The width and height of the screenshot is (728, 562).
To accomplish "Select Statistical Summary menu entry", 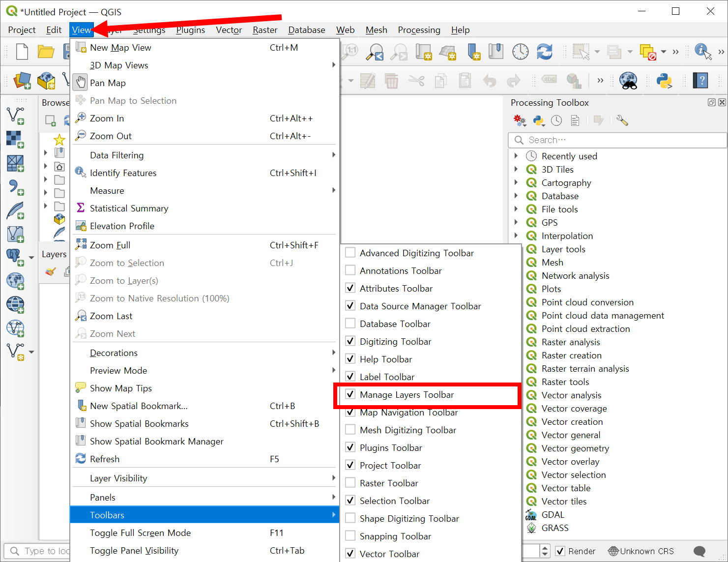I will point(204,208).
